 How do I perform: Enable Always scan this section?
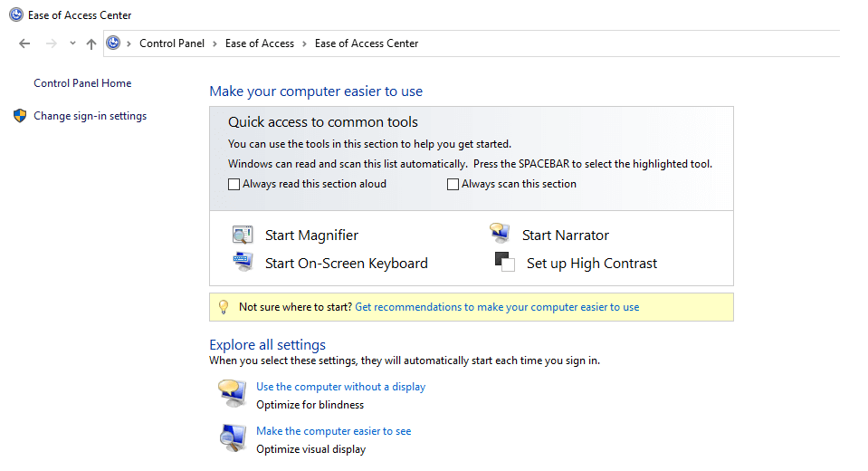[453, 184]
